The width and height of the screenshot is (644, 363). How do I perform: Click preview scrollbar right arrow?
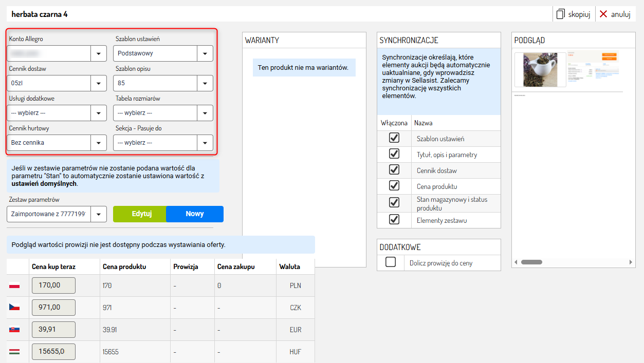631,262
